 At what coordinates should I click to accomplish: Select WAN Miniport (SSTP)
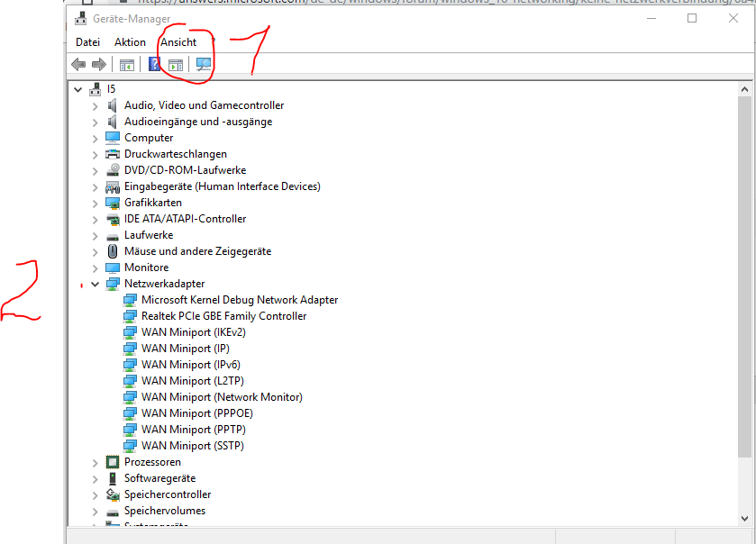click(x=192, y=446)
